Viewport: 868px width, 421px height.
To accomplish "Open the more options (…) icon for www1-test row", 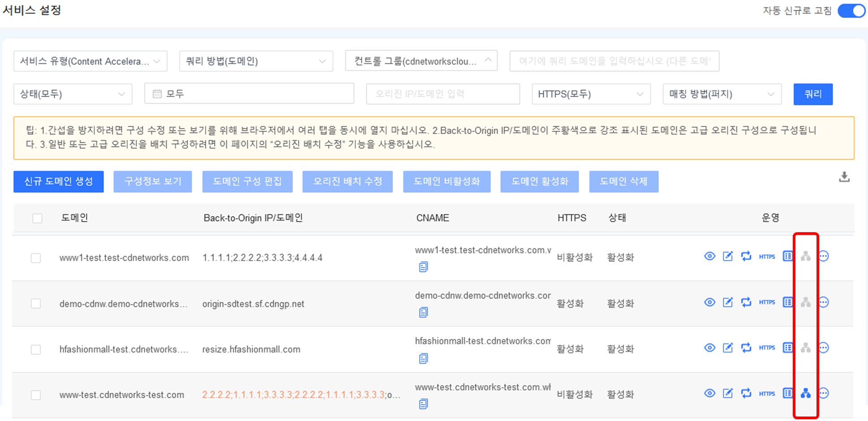I will point(824,256).
